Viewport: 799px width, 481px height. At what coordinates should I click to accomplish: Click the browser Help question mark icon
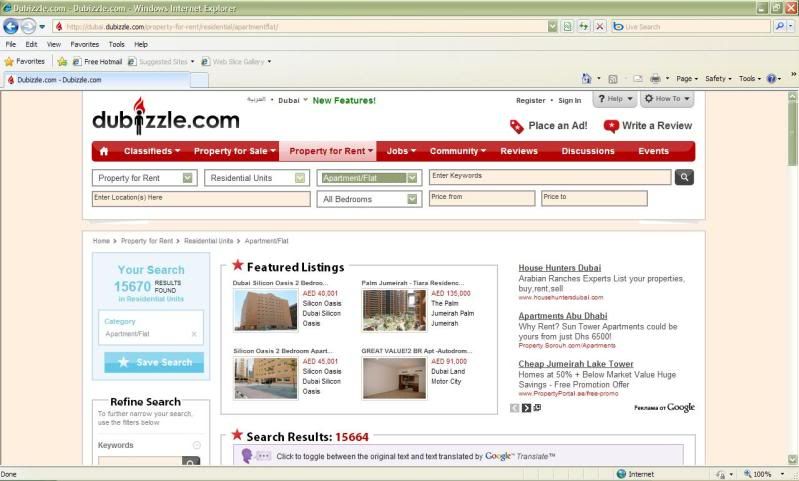771,79
